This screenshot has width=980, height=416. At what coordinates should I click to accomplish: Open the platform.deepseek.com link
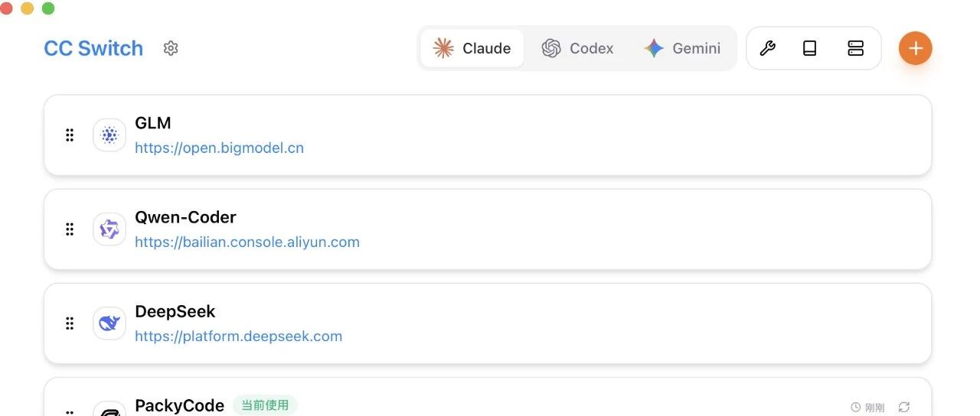click(238, 336)
